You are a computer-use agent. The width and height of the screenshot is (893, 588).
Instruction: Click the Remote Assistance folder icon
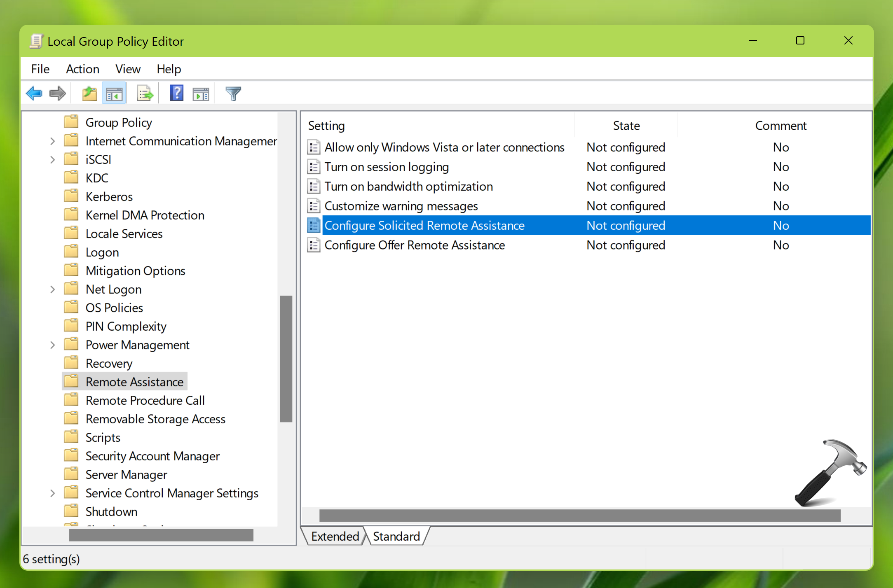(72, 381)
